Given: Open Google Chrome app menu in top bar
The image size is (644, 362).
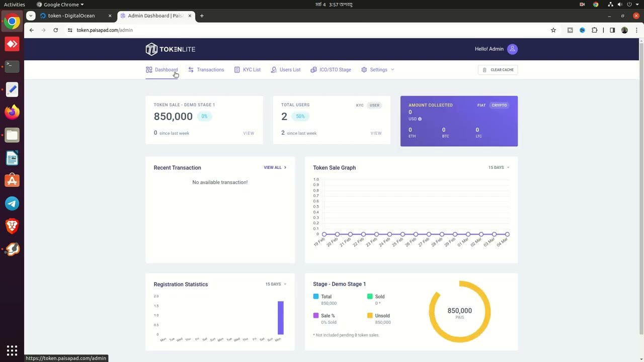Looking at the screenshot, I should 60,5.
